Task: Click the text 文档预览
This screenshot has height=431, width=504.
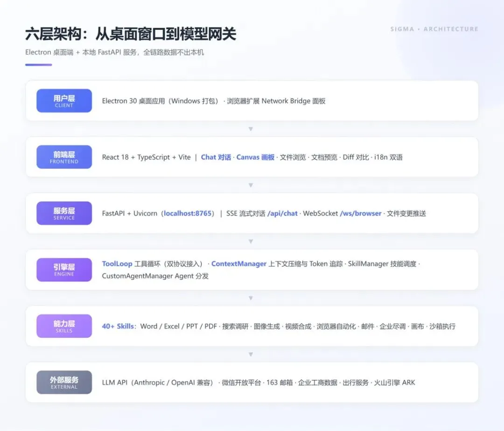Action: coord(324,157)
